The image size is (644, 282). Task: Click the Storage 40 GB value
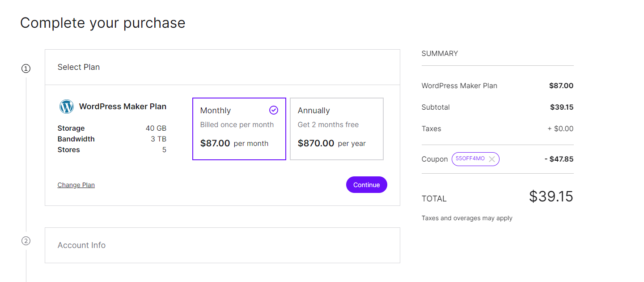tap(156, 128)
